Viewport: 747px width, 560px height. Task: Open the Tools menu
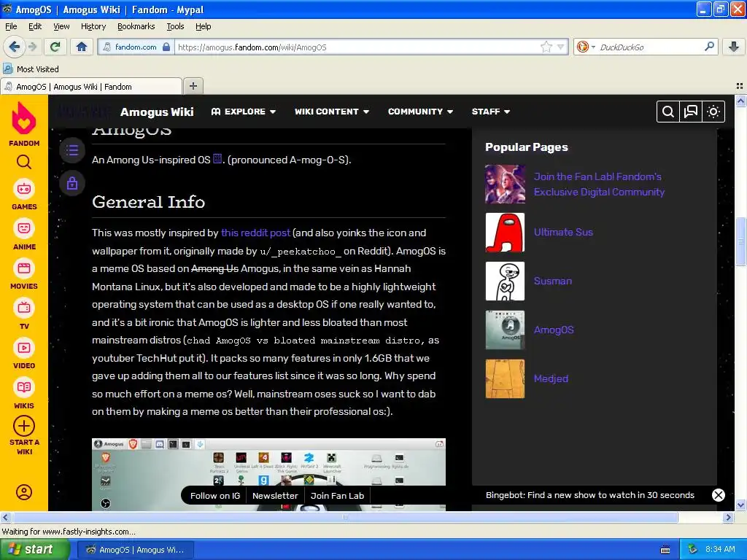[175, 26]
